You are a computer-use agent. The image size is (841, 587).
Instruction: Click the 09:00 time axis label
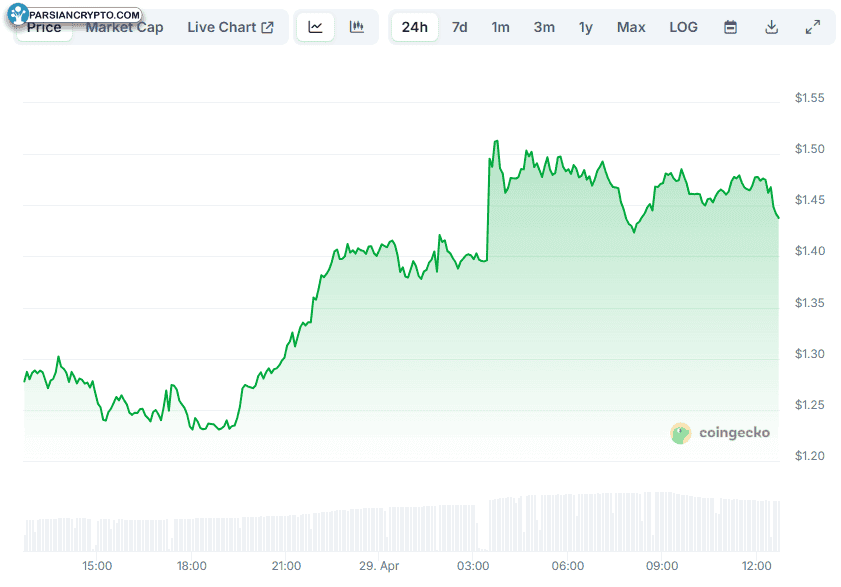click(662, 566)
